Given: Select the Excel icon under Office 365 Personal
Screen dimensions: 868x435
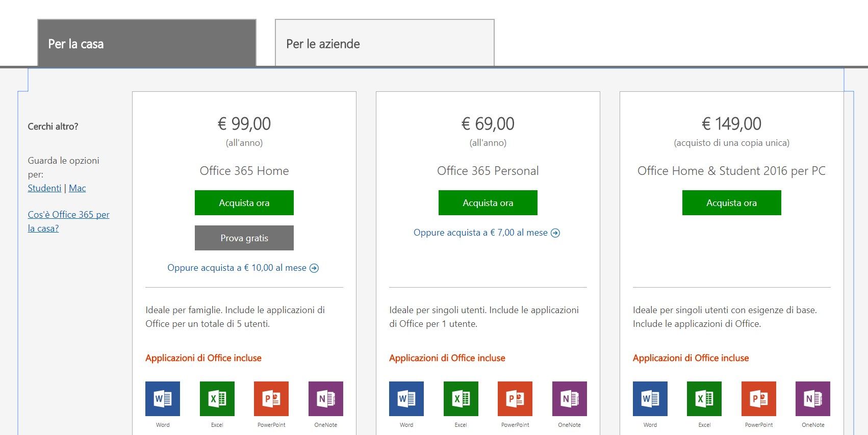Looking at the screenshot, I should tap(461, 399).
